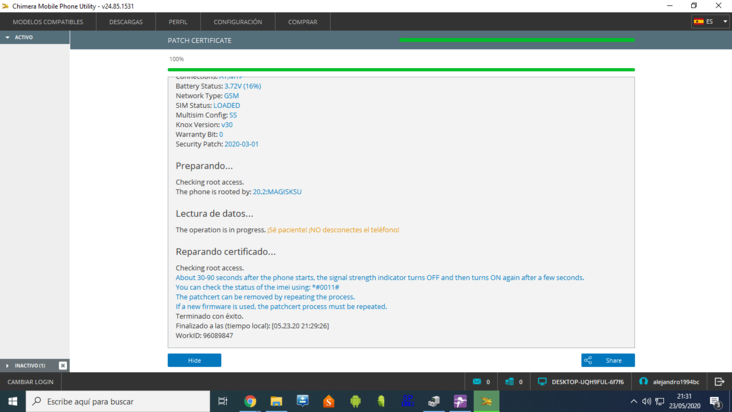
Task: Click Cambiar Login
Action: [x=30, y=382]
